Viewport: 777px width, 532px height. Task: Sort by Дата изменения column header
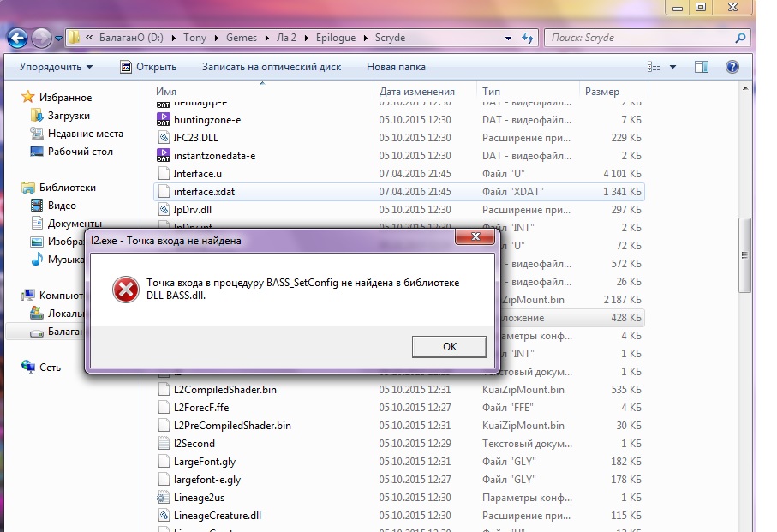point(417,92)
